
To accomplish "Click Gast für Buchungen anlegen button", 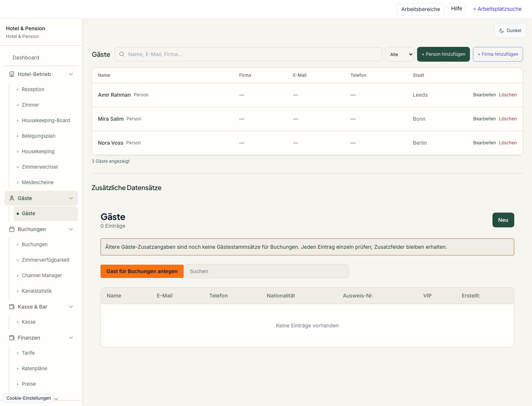I will 142,271.
